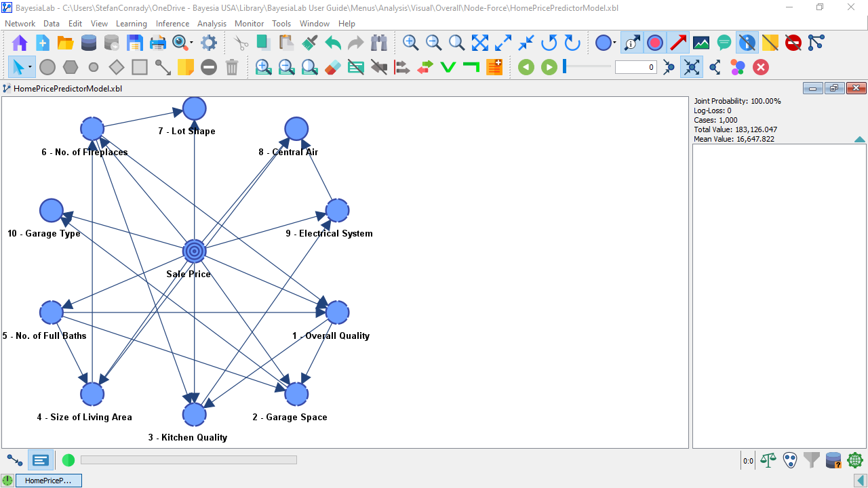This screenshot has width=868, height=488.
Task: Click the toolbar slider track
Action: click(x=589, y=66)
